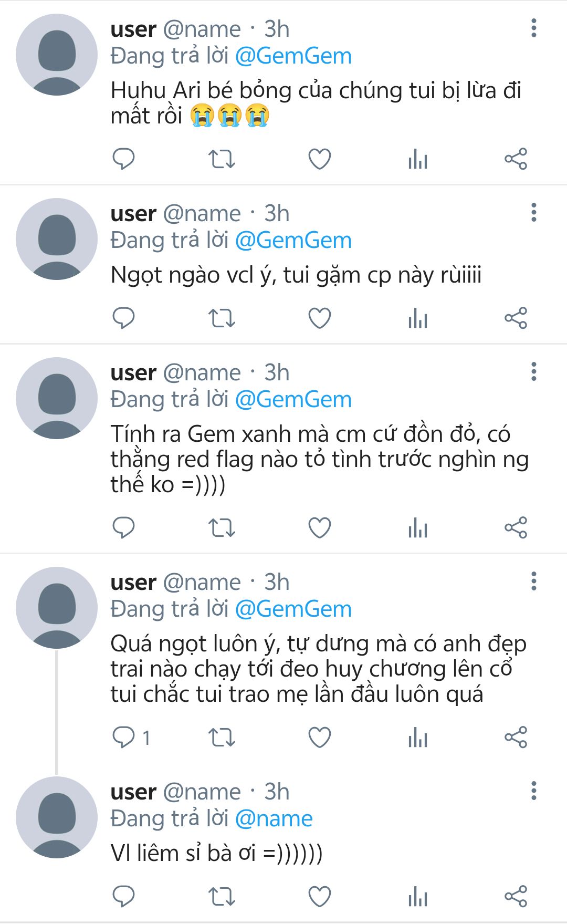Open @name mention in "Vl liêm sỉ" reply

coord(274,819)
